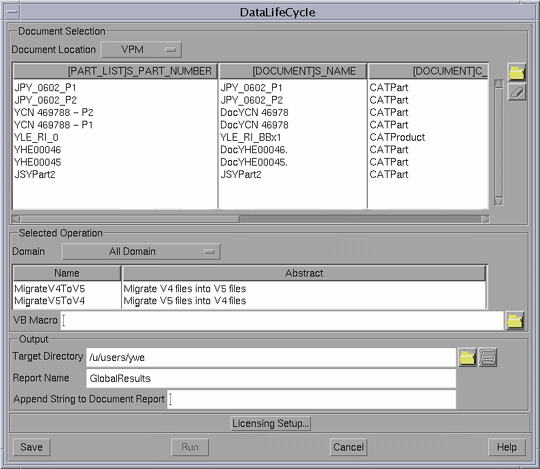This screenshot has width=540, height=469.
Task: Open Licensing Setup dialog
Action: pos(270,423)
